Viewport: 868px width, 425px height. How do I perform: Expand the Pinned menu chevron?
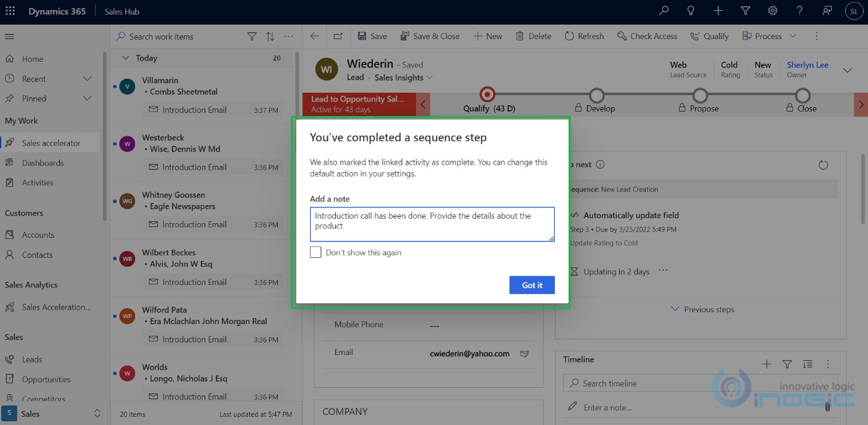88,98
